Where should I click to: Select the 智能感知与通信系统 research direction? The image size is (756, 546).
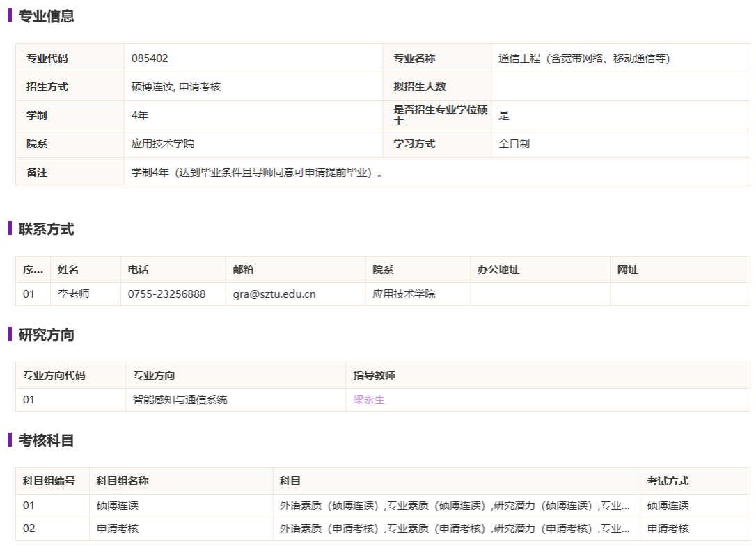[x=180, y=400]
